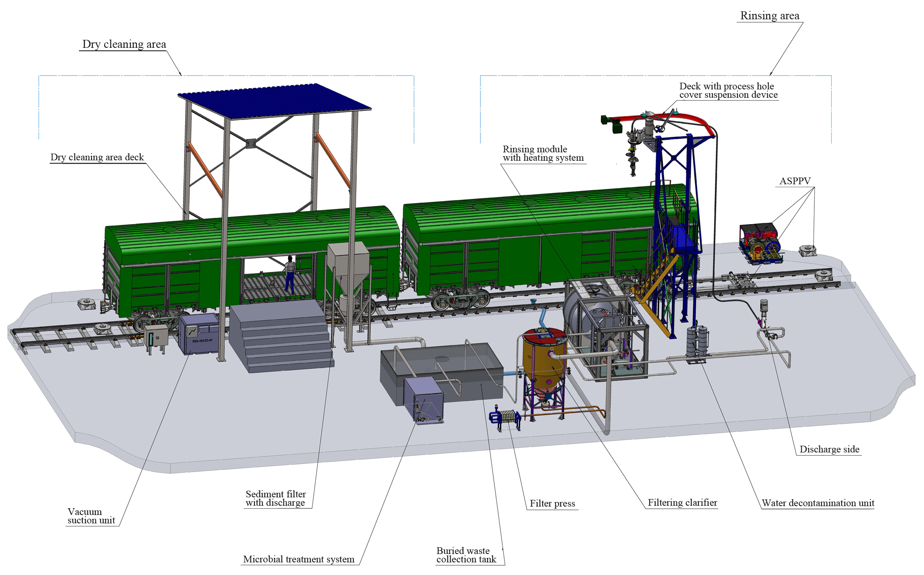Select the hanging washing head device
This screenshot has width=924, height=575.
click(633, 153)
